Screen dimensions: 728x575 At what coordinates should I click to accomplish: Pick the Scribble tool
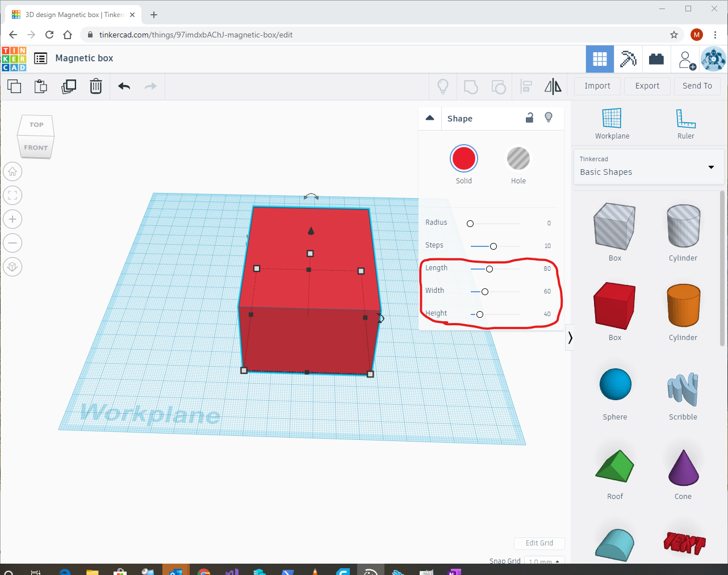(x=683, y=384)
